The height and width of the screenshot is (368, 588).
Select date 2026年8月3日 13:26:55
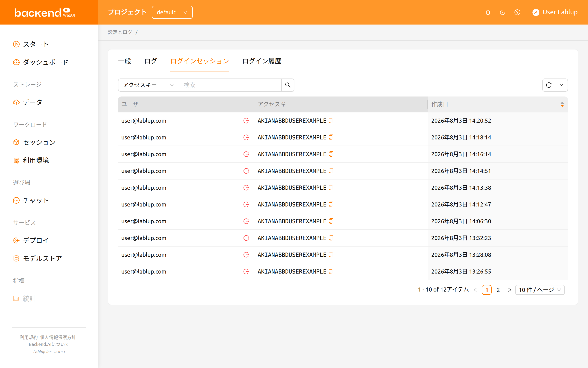click(461, 271)
